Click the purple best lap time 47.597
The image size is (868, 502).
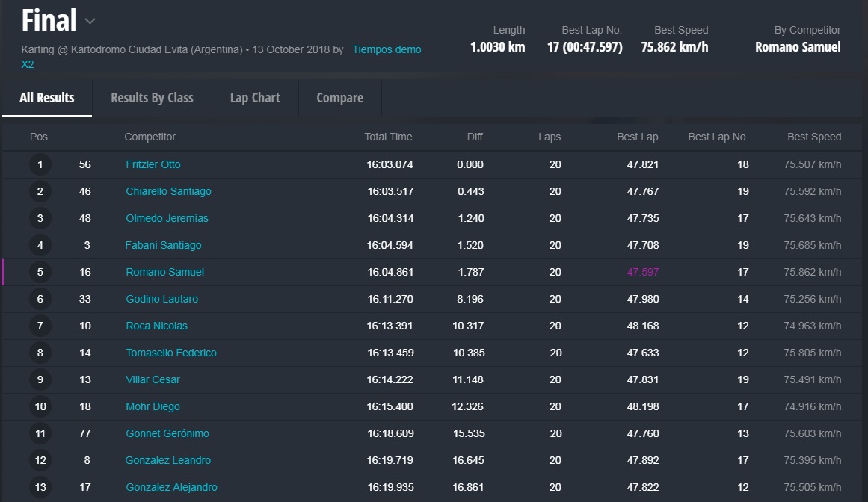pyautogui.click(x=642, y=272)
